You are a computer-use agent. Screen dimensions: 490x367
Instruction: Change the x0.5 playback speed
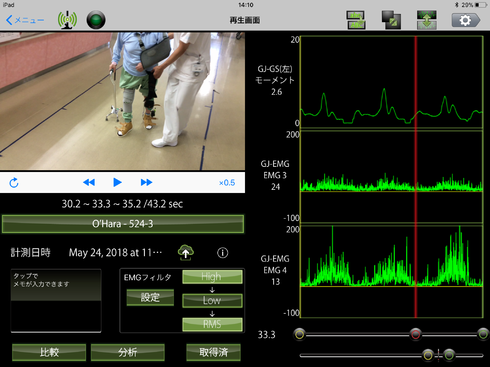point(227,183)
